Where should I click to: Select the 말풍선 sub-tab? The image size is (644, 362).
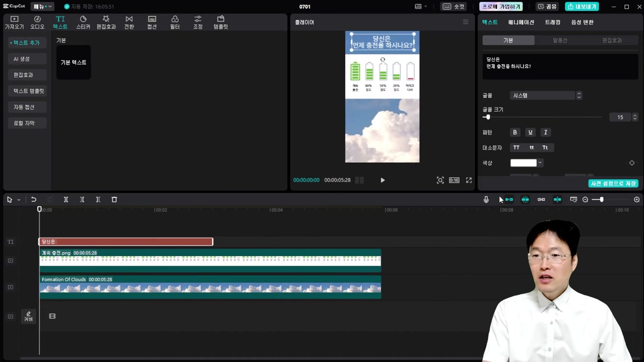click(x=560, y=41)
